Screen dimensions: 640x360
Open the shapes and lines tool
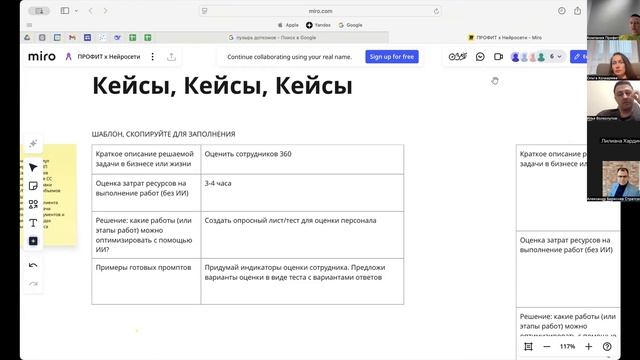(33, 204)
